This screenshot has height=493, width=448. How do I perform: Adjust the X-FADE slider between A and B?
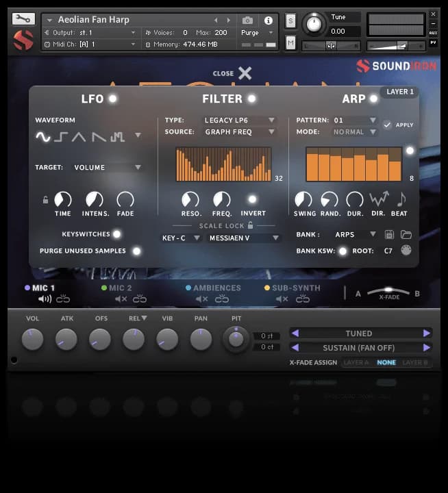(x=389, y=292)
